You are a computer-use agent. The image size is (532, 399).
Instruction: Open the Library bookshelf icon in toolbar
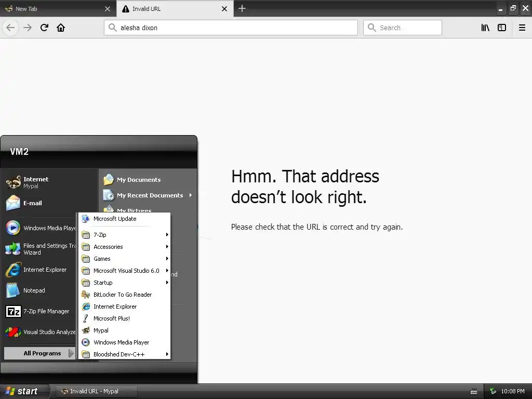tap(485, 28)
